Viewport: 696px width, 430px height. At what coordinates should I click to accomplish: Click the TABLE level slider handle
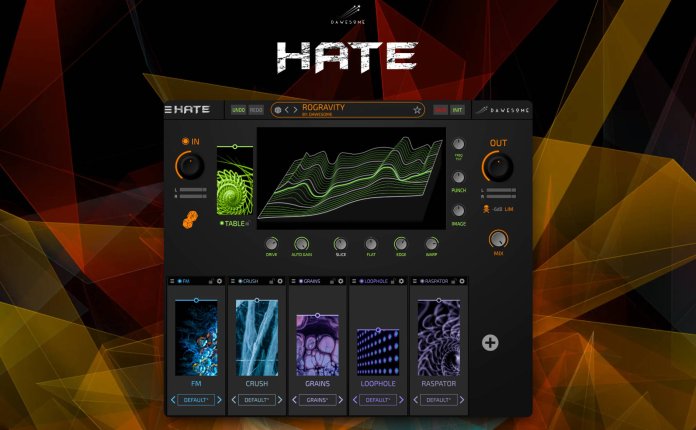pos(235,146)
